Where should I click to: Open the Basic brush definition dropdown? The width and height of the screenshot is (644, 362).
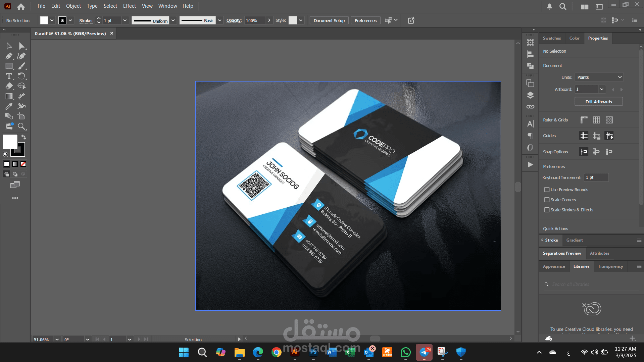[219, 20]
